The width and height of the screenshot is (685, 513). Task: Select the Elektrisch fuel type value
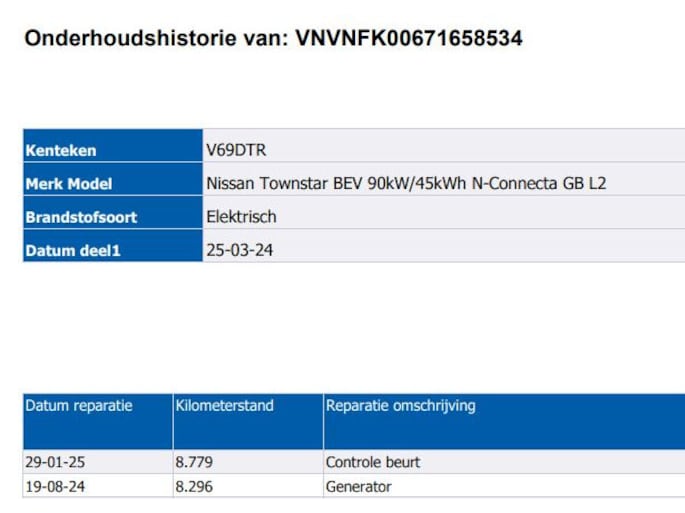point(241,217)
